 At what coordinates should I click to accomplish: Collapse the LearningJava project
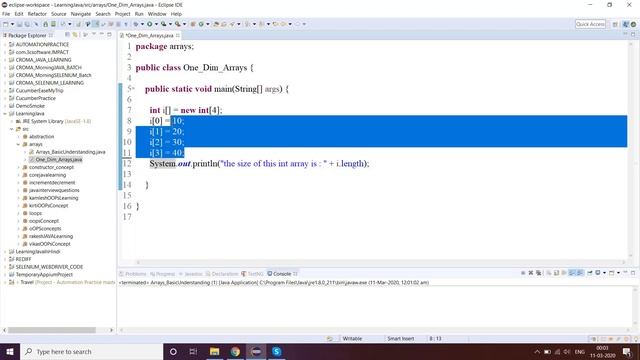pos(5,114)
